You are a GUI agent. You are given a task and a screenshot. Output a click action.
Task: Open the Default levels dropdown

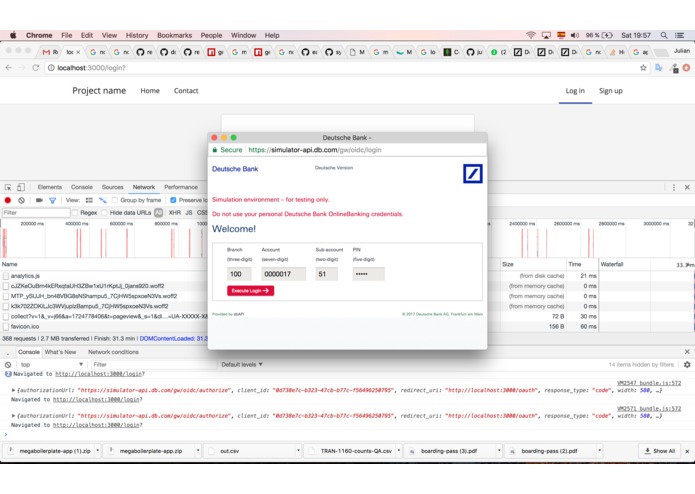(x=242, y=365)
